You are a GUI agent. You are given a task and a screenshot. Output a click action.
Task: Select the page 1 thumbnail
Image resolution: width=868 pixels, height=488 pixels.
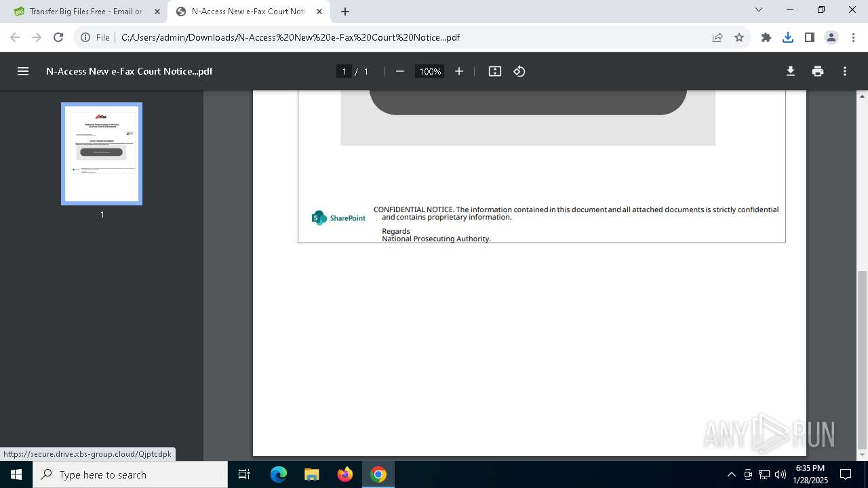pyautogui.click(x=102, y=154)
